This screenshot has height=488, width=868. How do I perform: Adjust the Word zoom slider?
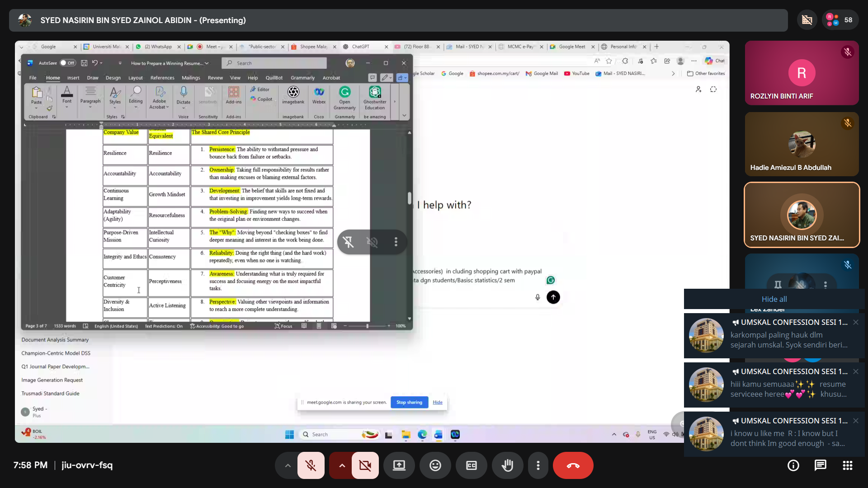pyautogui.click(x=367, y=326)
